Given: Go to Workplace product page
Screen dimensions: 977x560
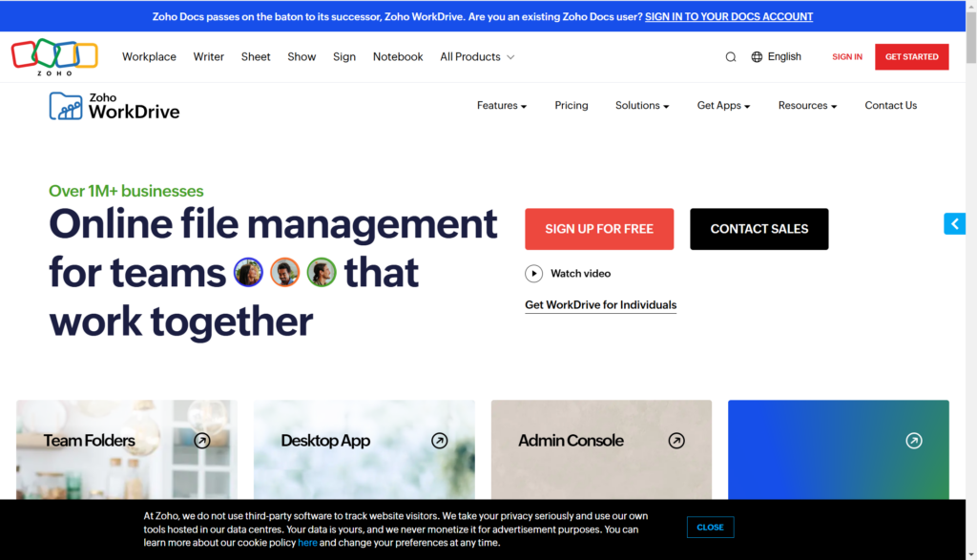Looking at the screenshot, I should tap(149, 56).
